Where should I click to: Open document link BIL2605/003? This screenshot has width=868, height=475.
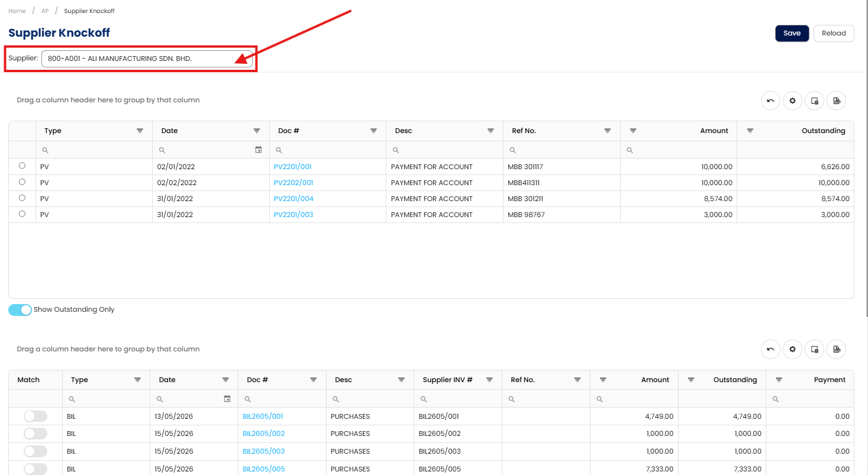point(264,451)
